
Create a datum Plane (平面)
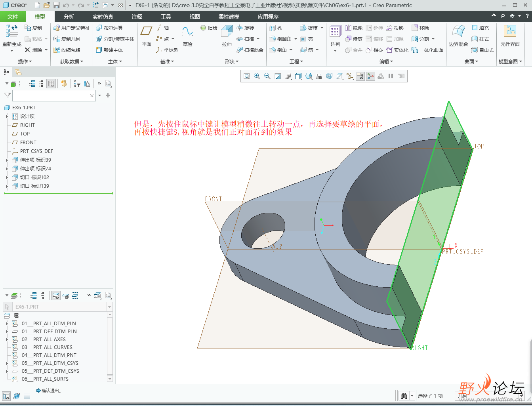pyautogui.click(x=147, y=31)
